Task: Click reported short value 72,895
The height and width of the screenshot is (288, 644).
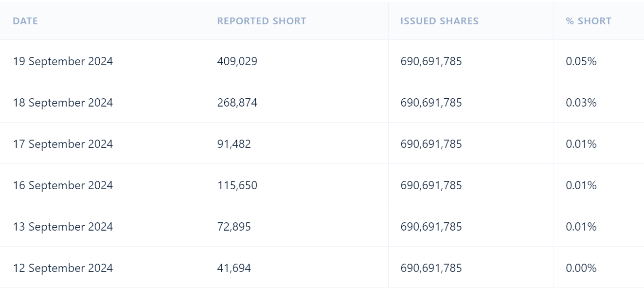Action: click(234, 227)
